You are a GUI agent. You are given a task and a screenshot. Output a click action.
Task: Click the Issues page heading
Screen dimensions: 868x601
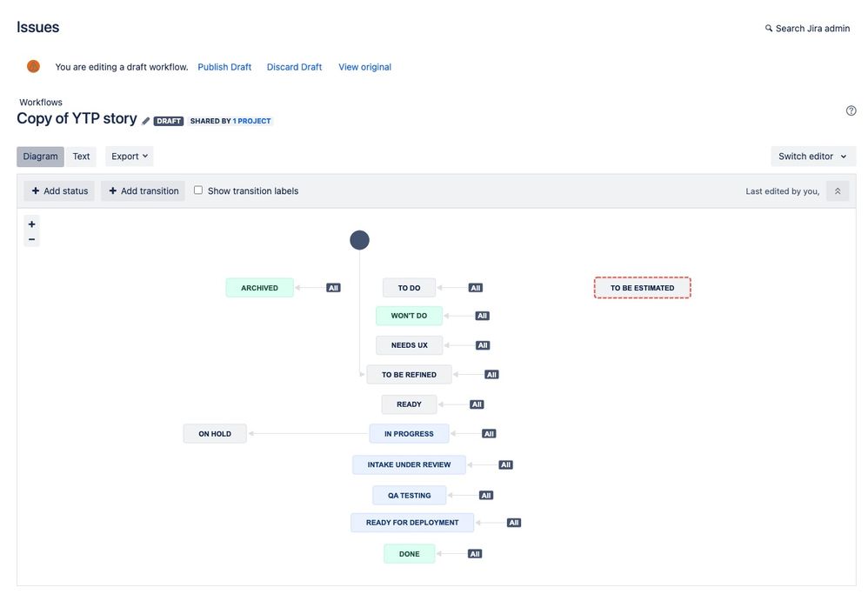point(37,27)
